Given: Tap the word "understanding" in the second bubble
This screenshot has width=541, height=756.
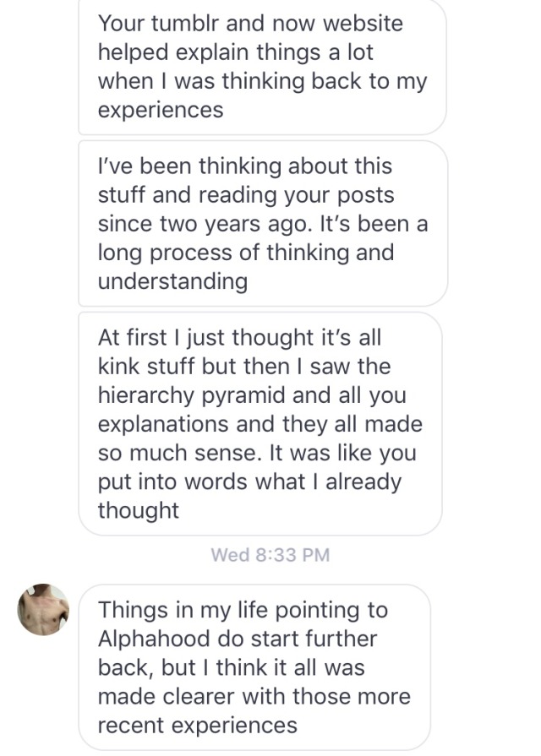Looking at the screenshot, I should click(172, 281).
